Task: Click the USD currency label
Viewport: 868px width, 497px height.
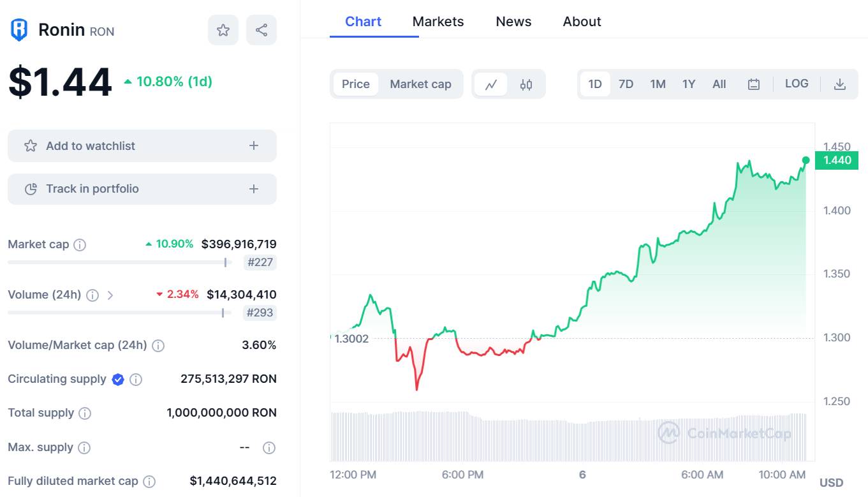Action: [x=831, y=482]
